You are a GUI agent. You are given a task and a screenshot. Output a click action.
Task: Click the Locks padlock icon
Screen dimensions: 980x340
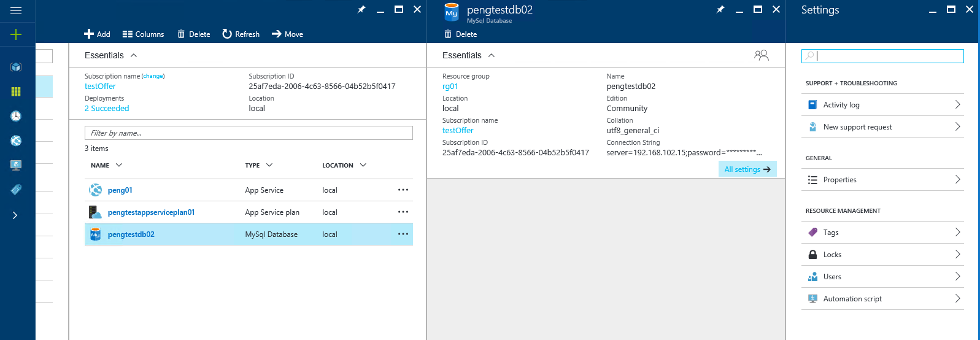[812, 255]
